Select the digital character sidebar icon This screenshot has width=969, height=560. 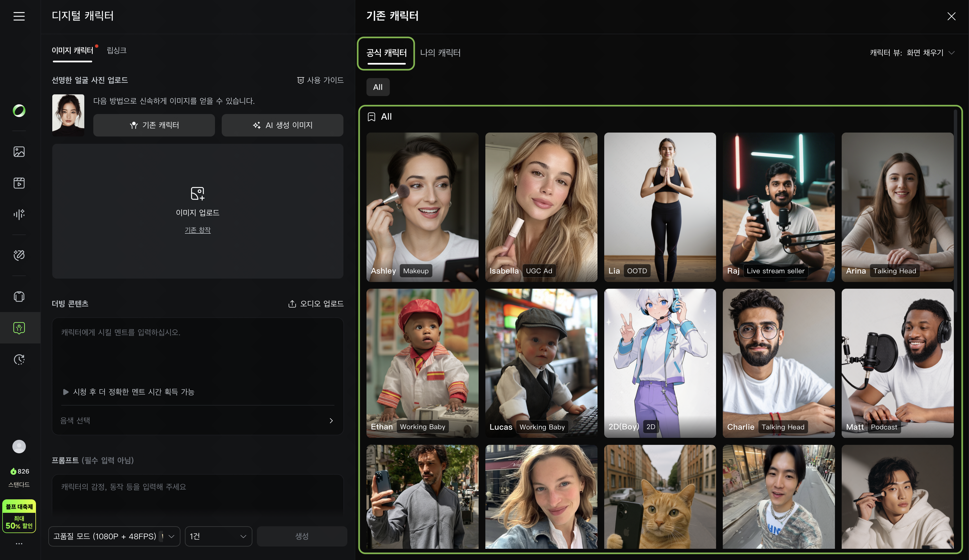(x=19, y=328)
